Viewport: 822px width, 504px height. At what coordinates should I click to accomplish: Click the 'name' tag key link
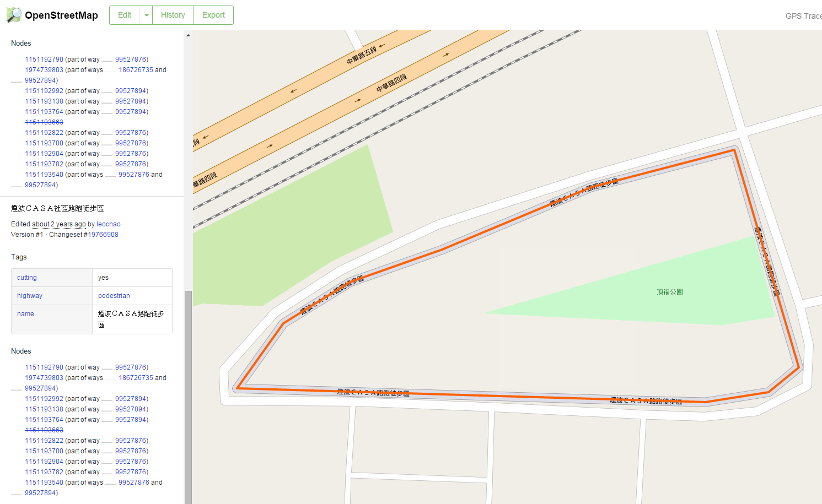(25, 314)
